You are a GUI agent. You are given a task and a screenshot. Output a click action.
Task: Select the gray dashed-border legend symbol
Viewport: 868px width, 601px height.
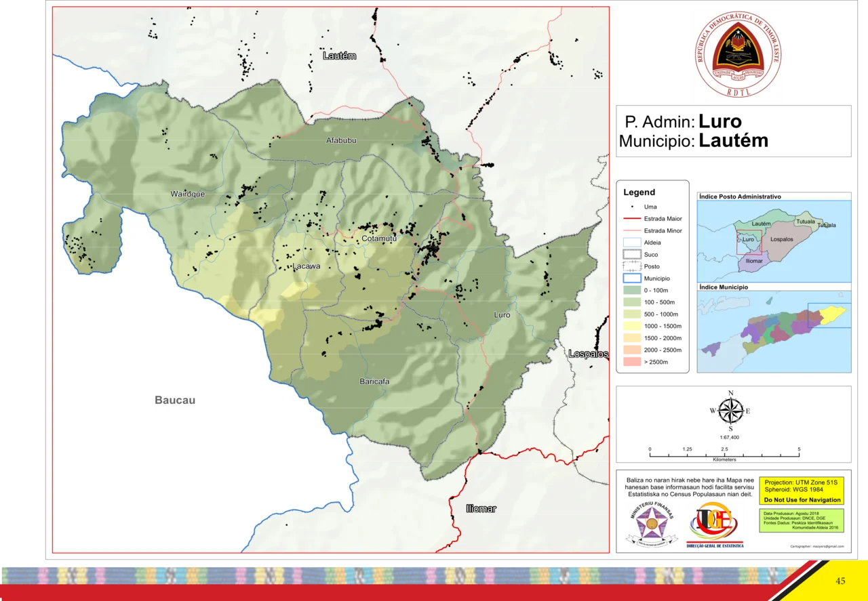point(632,255)
